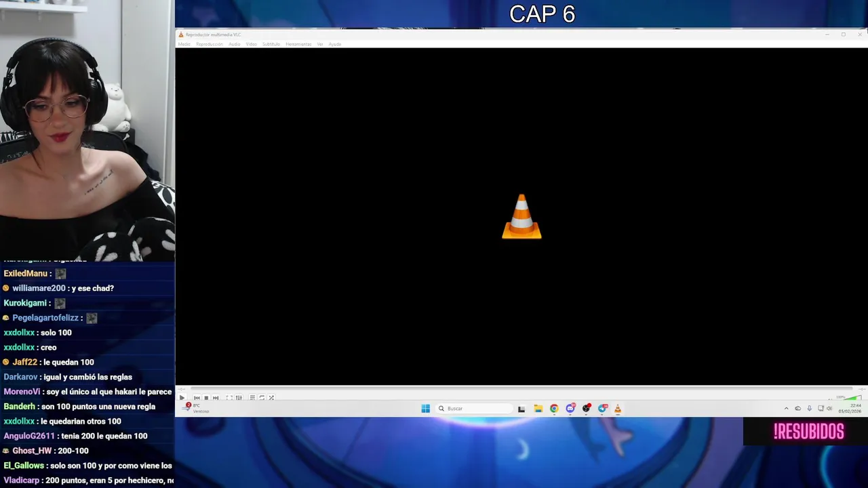Click the VLC Play button

(182, 398)
